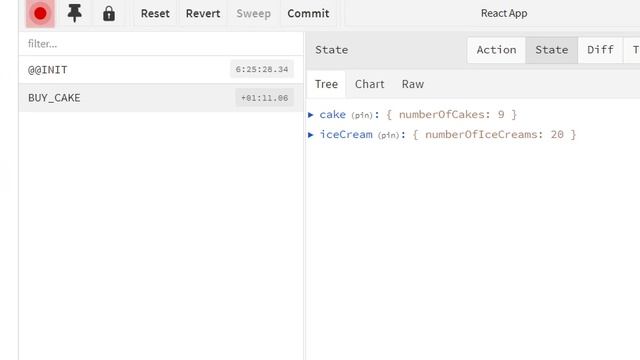Viewport: 640px width, 360px height.
Task: Click the Revert button
Action: [203, 13]
